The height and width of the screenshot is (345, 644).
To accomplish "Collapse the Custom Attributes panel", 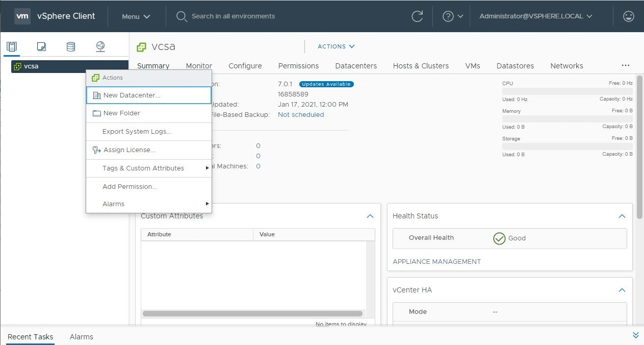I will point(370,216).
